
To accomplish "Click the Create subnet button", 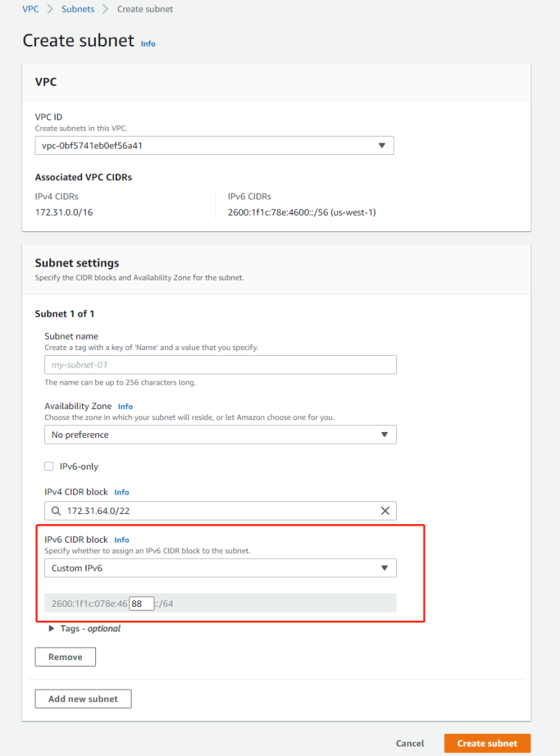I will [x=487, y=743].
